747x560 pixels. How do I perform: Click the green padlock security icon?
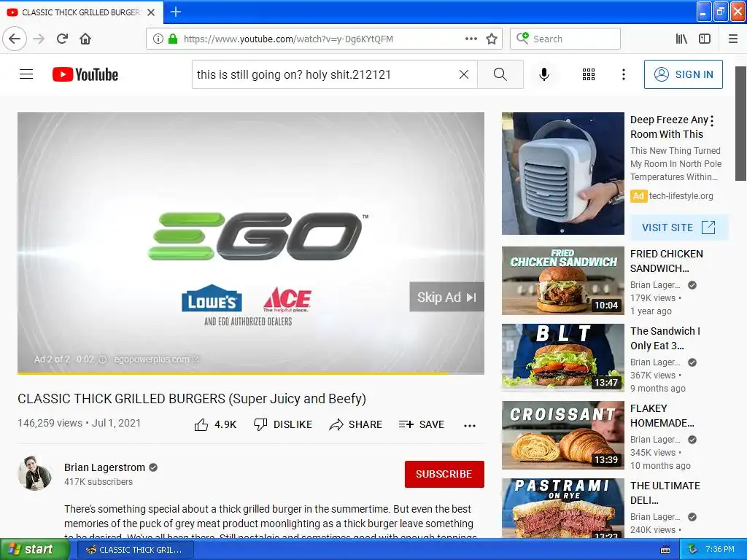[x=172, y=39]
